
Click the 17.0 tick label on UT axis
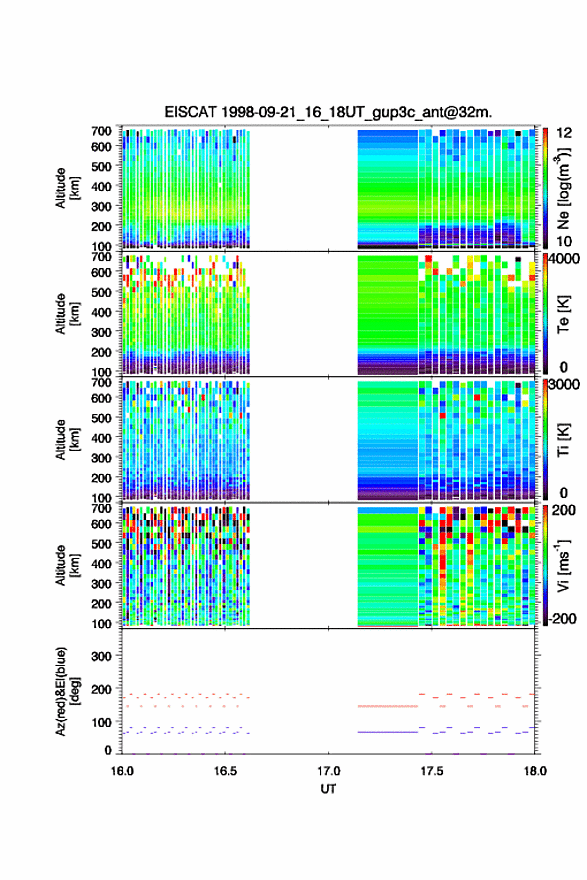pos(328,771)
